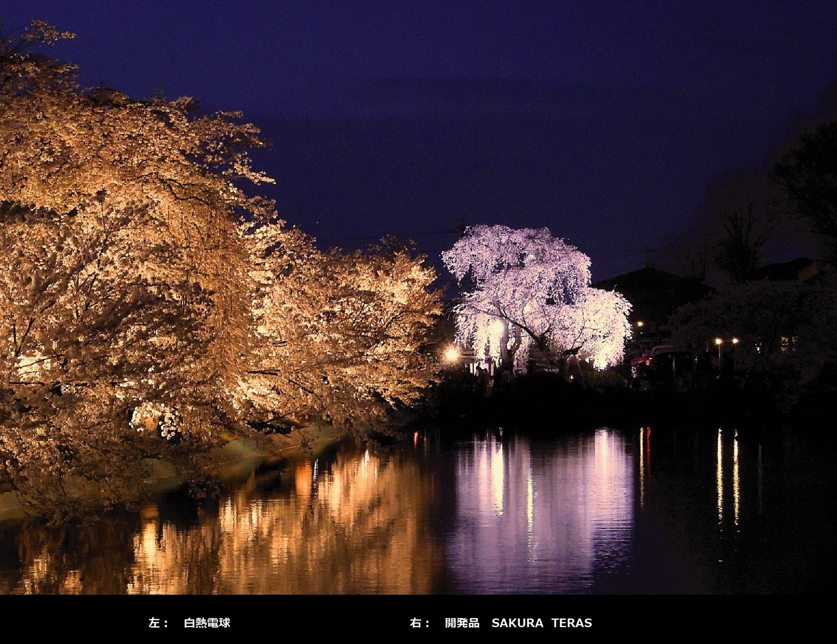Click the 白熱電球 caption text

tap(207, 623)
